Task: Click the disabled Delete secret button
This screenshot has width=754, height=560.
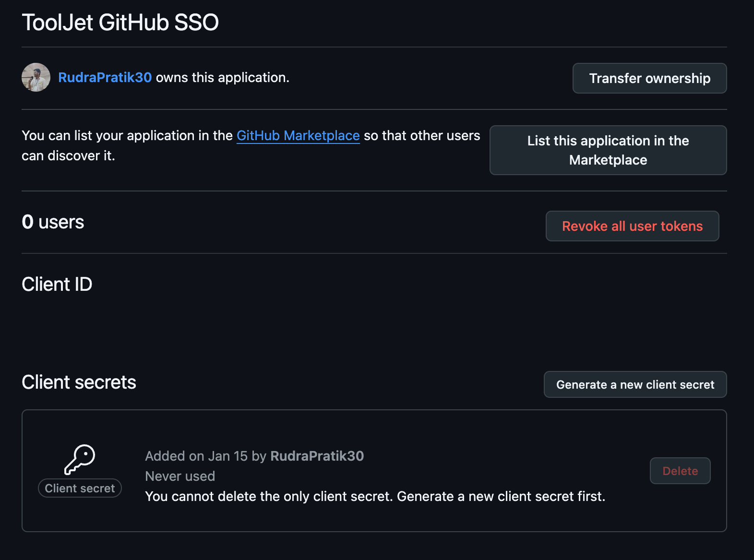Action: click(x=680, y=471)
